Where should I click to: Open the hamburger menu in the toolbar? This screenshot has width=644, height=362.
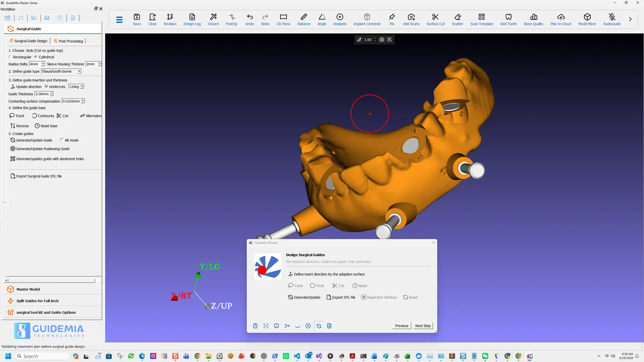click(119, 19)
